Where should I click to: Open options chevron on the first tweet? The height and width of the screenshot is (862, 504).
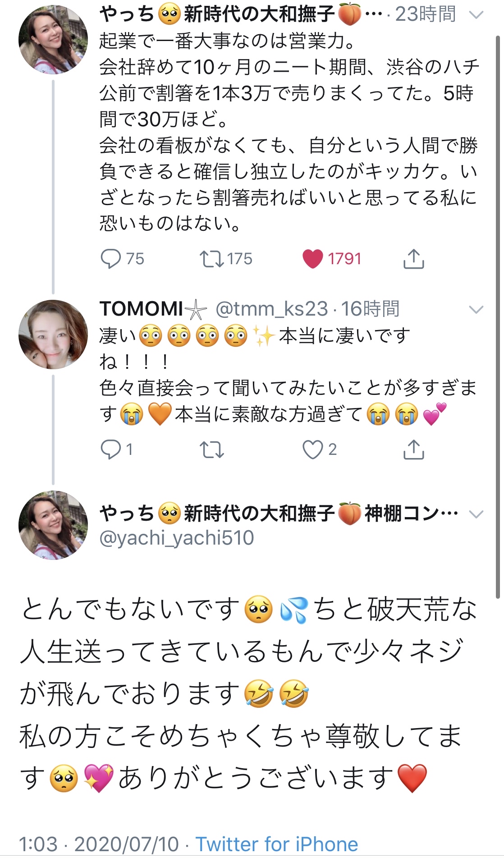pyautogui.click(x=476, y=15)
